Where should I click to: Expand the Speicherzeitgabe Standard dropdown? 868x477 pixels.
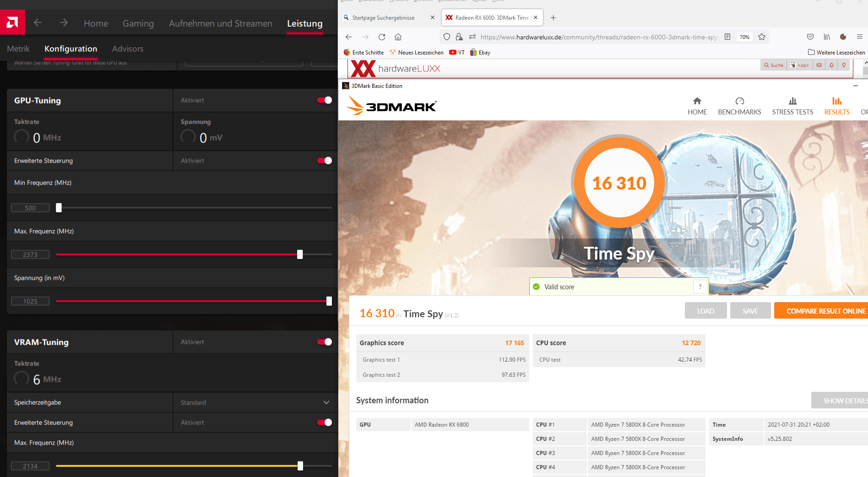click(x=255, y=402)
